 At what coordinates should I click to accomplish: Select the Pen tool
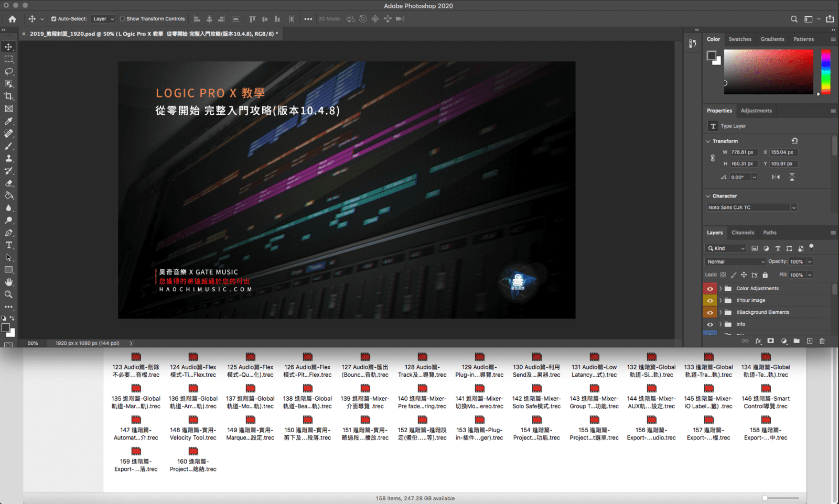pos(9,233)
